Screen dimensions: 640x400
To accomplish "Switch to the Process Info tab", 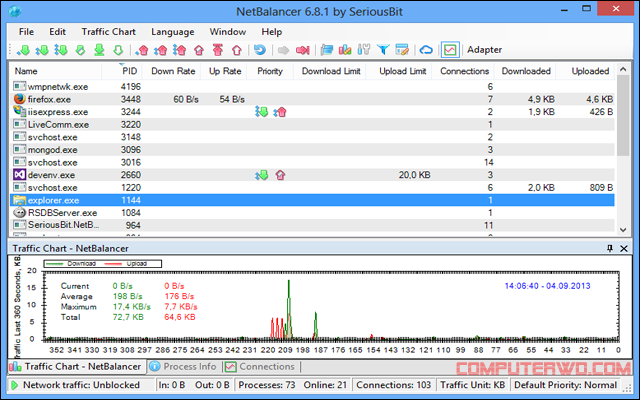I will 183,367.
